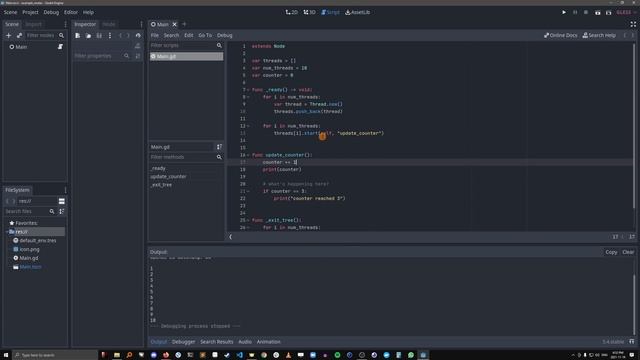
Task: Select Main.gd in script list
Action: (x=186, y=56)
